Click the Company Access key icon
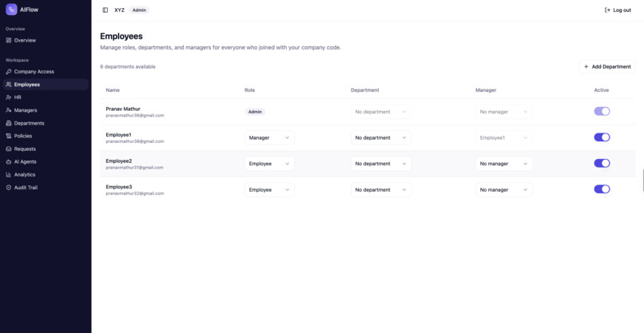The image size is (644, 333). pos(9,71)
